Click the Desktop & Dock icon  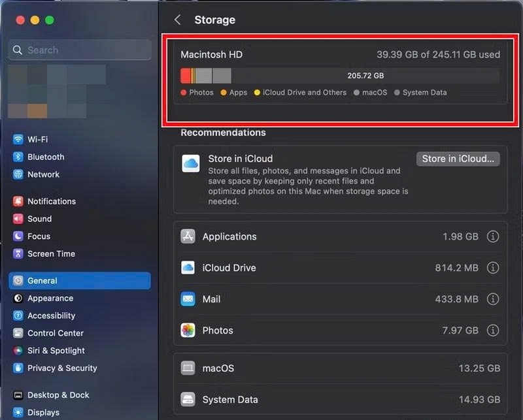click(18, 395)
